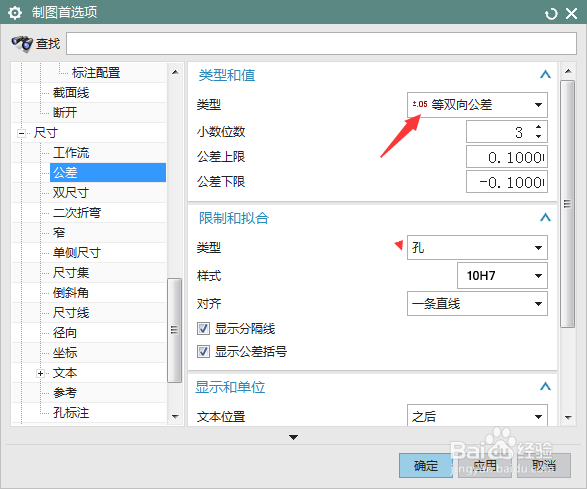This screenshot has height=489, width=587.
Task: Click the binoculars 查找 icon
Action: click(x=22, y=44)
